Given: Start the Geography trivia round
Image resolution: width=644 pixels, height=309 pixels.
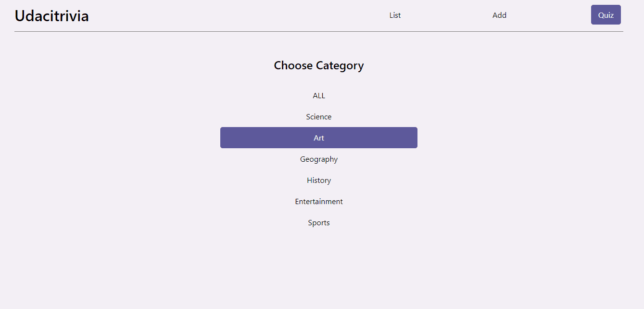Looking at the screenshot, I should (x=319, y=159).
